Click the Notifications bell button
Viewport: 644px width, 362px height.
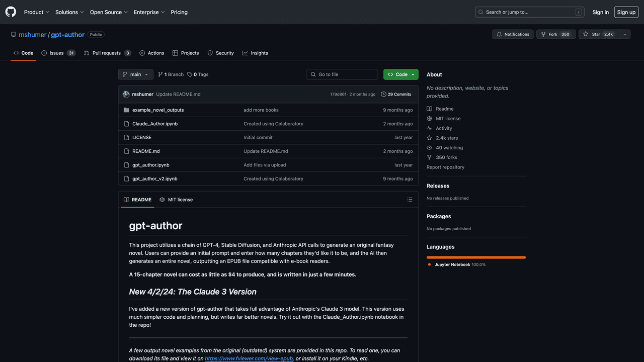pos(513,34)
